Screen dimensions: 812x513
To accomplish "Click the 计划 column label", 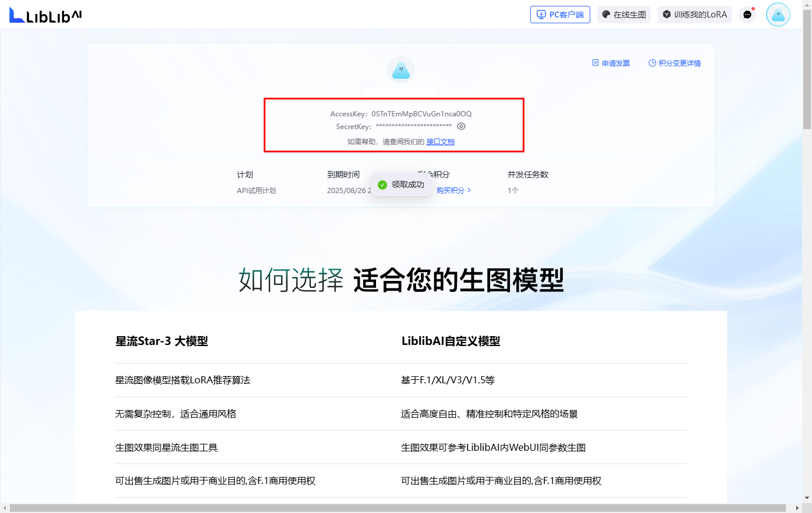I will coord(245,174).
